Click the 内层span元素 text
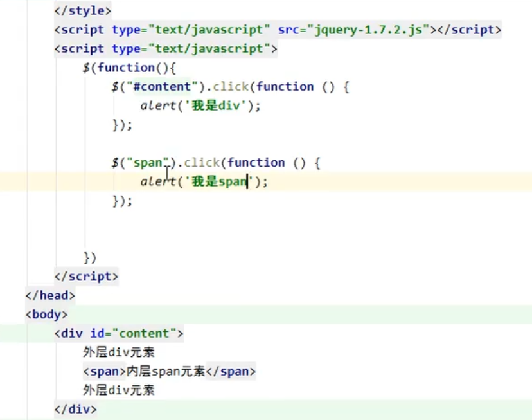Image resolution: width=532 pixels, height=420 pixels. point(166,372)
